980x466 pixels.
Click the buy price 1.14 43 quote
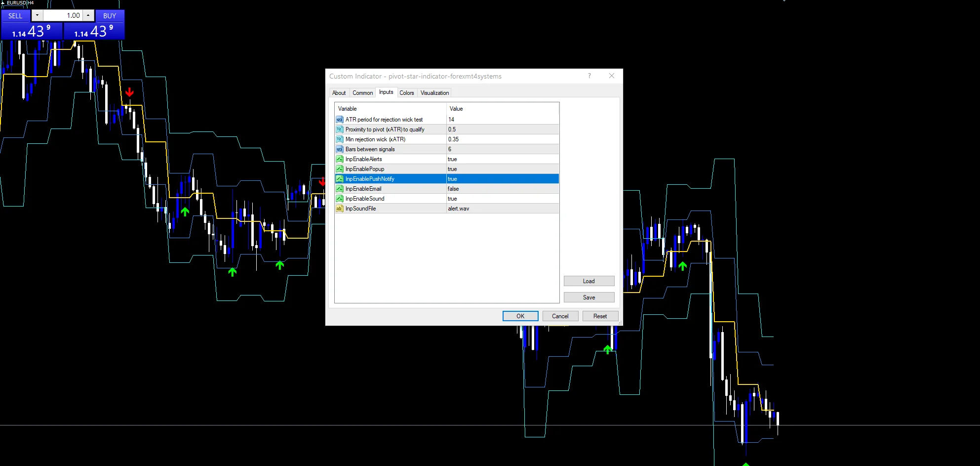pyautogui.click(x=94, y=31)
